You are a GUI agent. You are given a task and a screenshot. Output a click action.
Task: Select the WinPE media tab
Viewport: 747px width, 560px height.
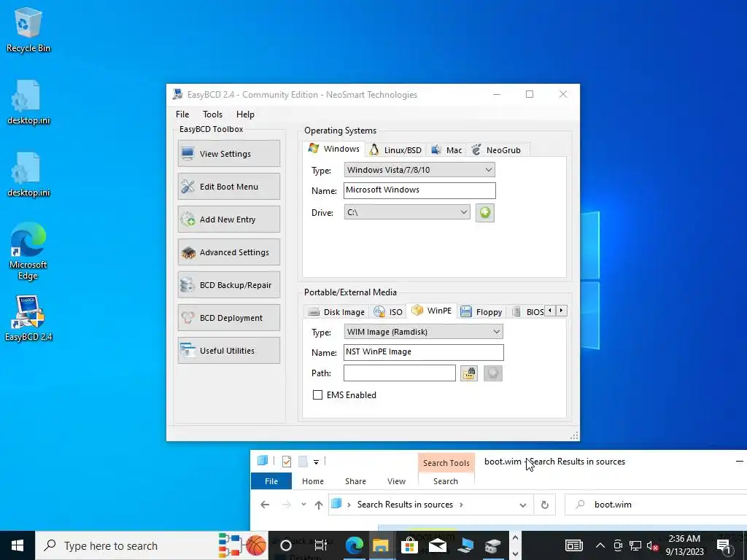(432, 311)
